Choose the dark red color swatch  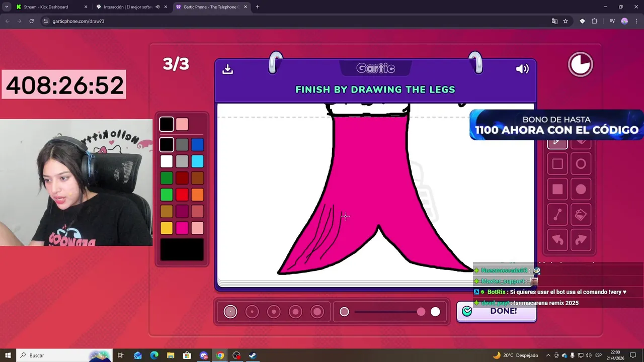[x=182, y=178]
